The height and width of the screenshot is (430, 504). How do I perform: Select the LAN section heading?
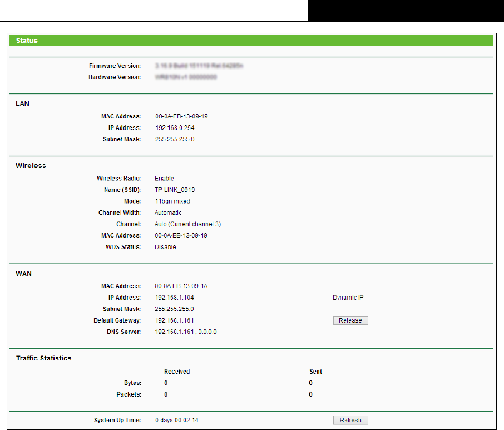coord(22,104)
